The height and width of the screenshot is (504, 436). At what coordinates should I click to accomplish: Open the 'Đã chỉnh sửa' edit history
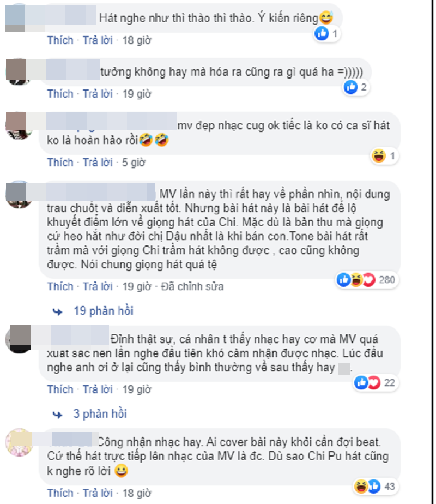click(x=192, y=286)
